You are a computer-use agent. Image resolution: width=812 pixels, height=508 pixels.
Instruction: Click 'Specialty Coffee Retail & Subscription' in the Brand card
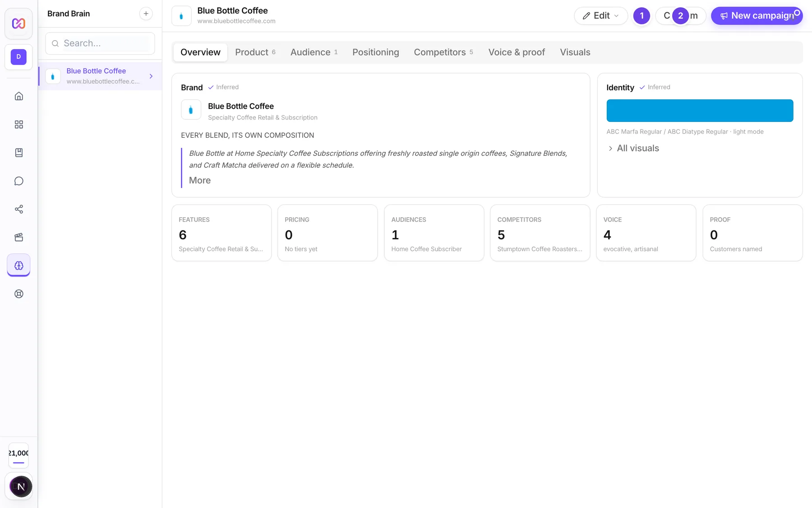263,118
